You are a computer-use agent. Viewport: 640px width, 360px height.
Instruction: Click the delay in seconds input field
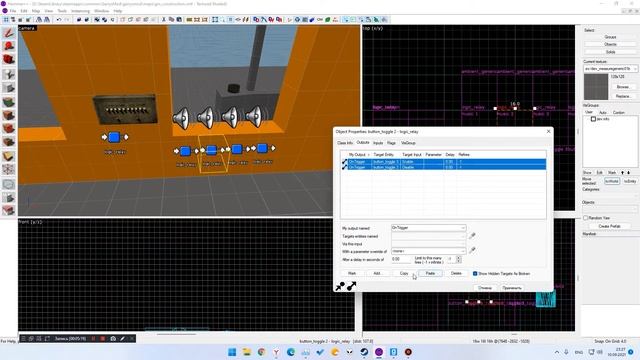tap(400, 259)
